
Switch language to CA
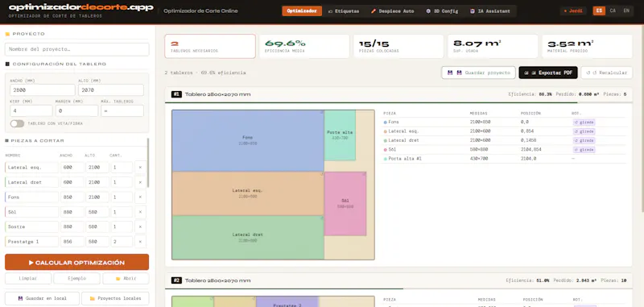click(613, 11)
